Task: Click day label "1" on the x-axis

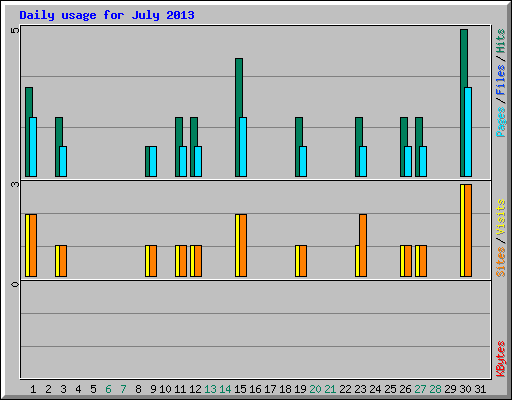Action: pyautogui.click(x=33, y=389)
